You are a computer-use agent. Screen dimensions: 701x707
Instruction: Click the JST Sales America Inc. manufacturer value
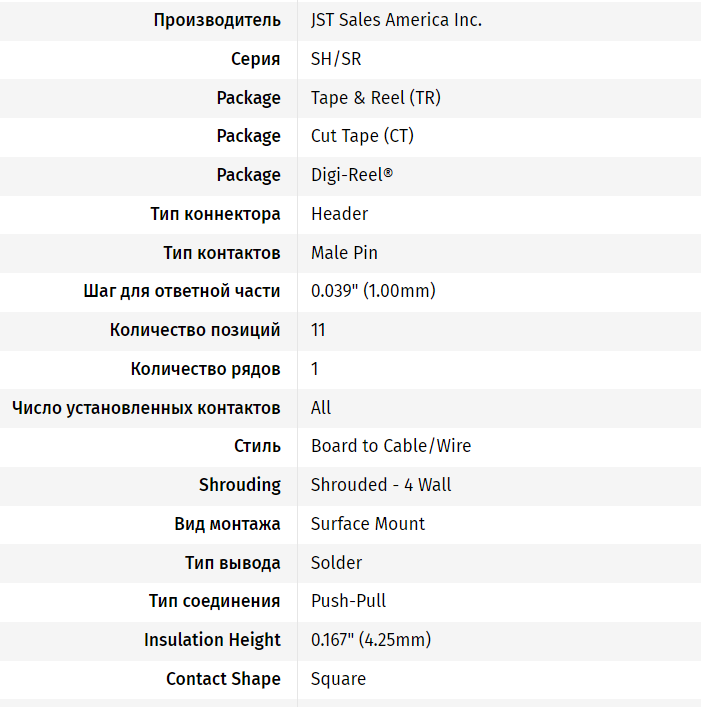[x=396, y=20]
